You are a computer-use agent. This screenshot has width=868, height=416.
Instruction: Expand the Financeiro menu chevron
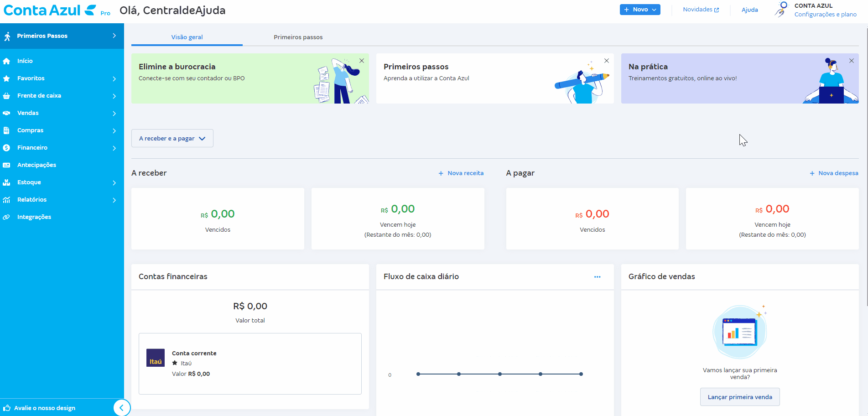(x=114, y=148)
